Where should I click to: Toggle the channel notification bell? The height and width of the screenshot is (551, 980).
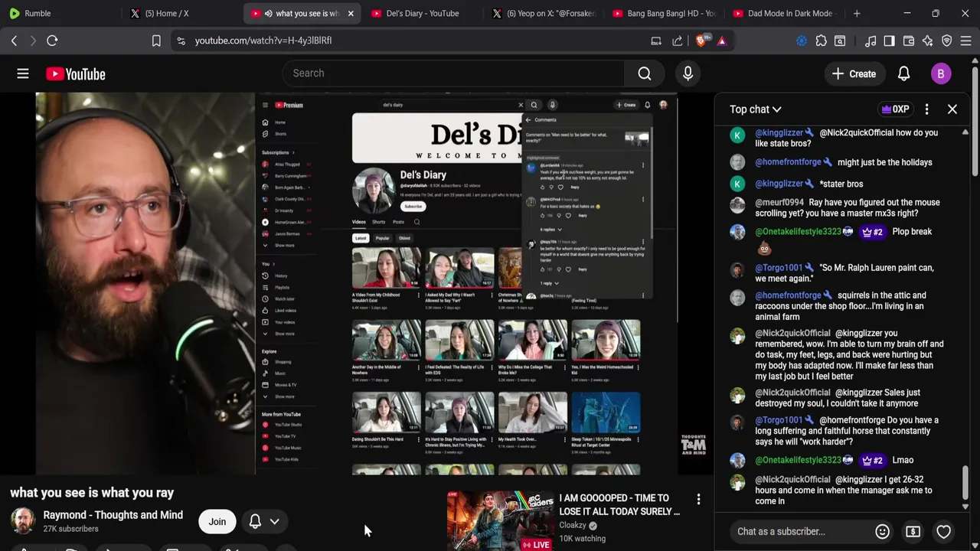click(x=255, y=521)
